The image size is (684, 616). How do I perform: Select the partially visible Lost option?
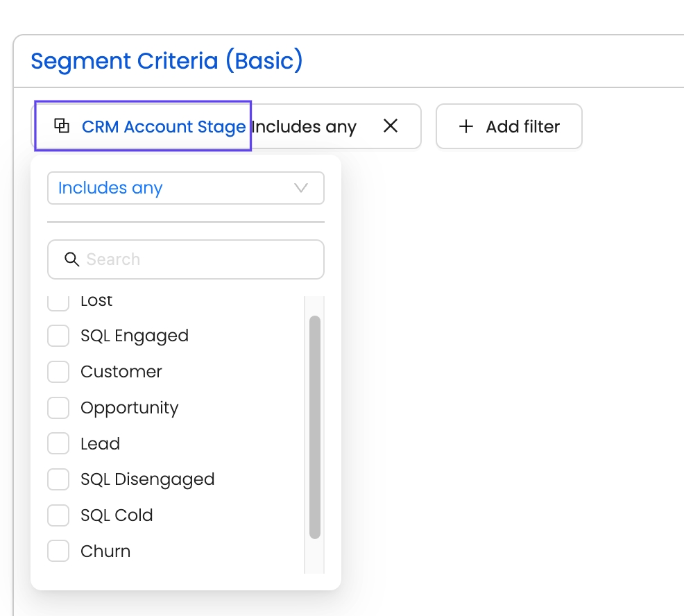tap(96, 302)
